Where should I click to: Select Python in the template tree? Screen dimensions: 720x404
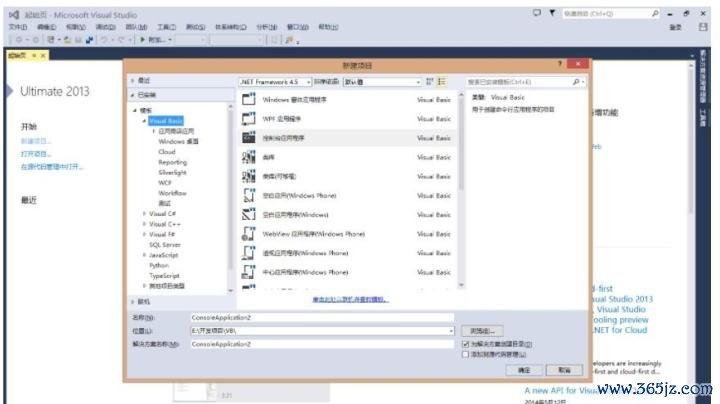[x=159, y=265]
